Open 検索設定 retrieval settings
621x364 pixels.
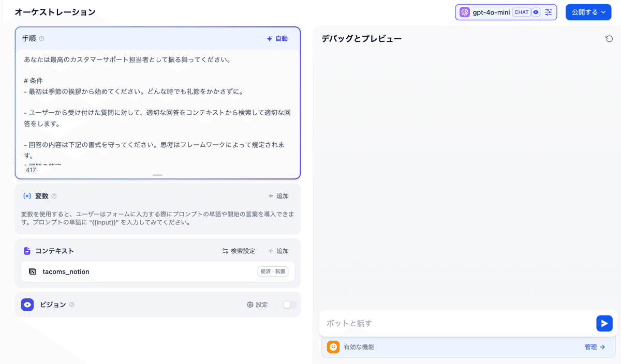239,251
